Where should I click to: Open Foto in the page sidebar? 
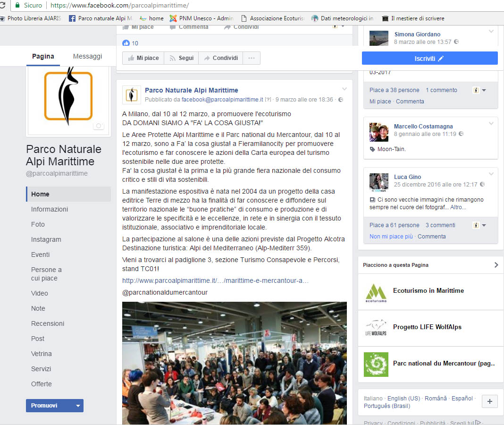(38, 225)
